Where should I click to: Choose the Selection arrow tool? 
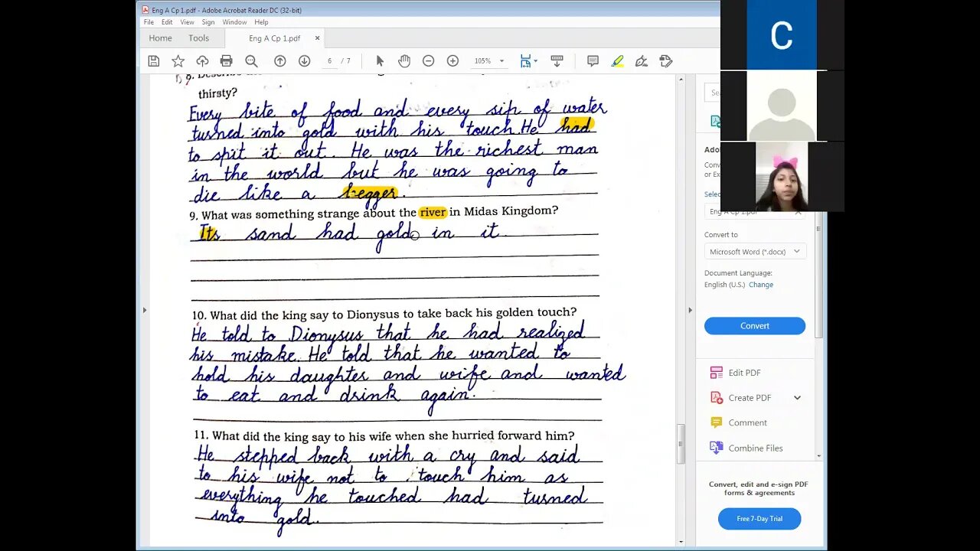click(x=380, y=61)
